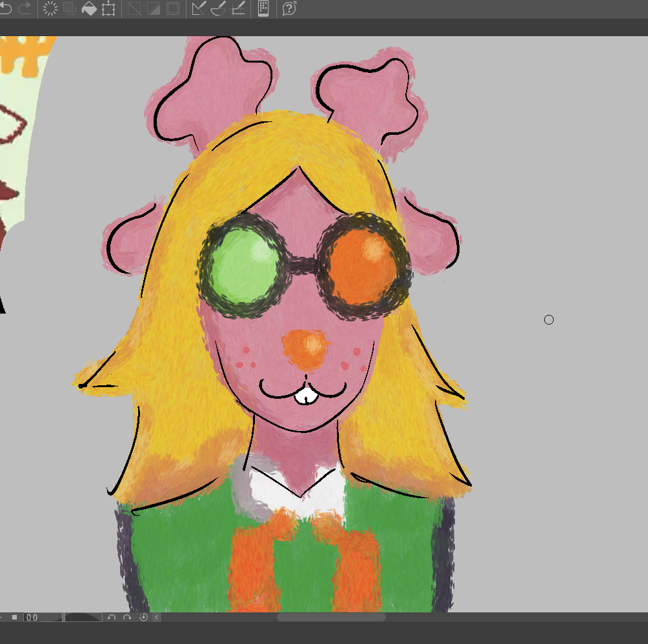Toggle Snap to Grid
This screenshot has height=644, width=648.
click(238, 8)
